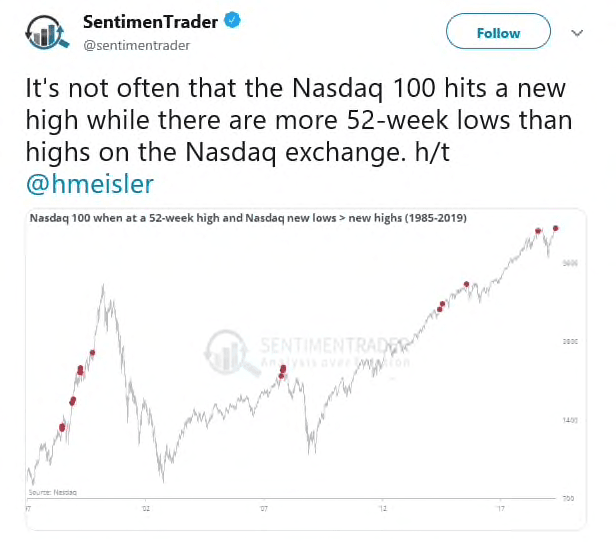
Task: Click the tweet body text
Action: click(299, 136)
